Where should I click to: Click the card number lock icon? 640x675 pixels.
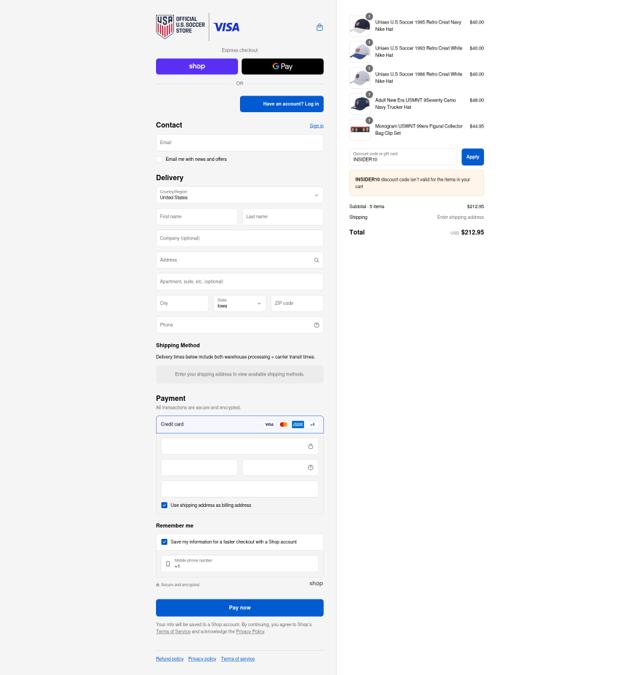pyautogui.click(x=310, y=446)
